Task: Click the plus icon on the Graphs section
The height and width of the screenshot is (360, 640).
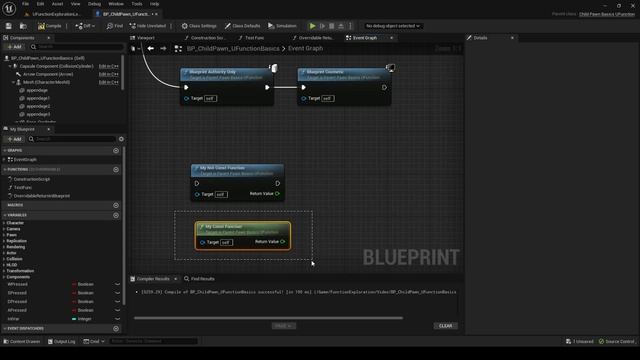Action: (116, 151)
